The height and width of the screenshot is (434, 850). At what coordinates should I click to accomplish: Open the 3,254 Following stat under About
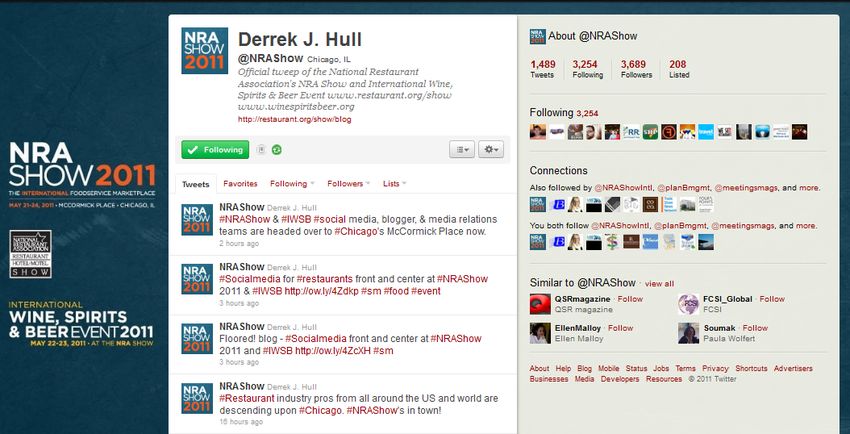click(x=588, y=69)
